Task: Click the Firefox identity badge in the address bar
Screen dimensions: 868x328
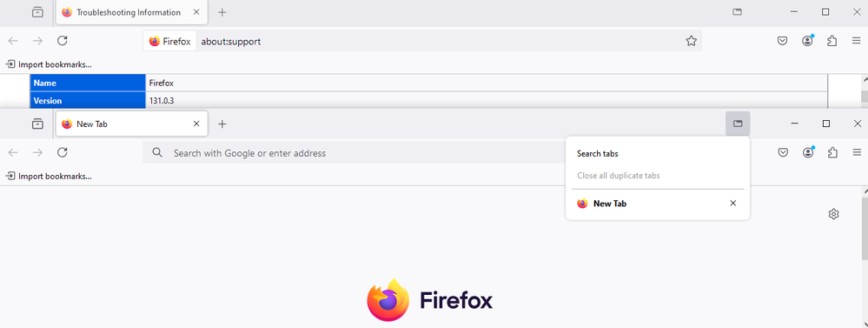Action: pos(170,41)
